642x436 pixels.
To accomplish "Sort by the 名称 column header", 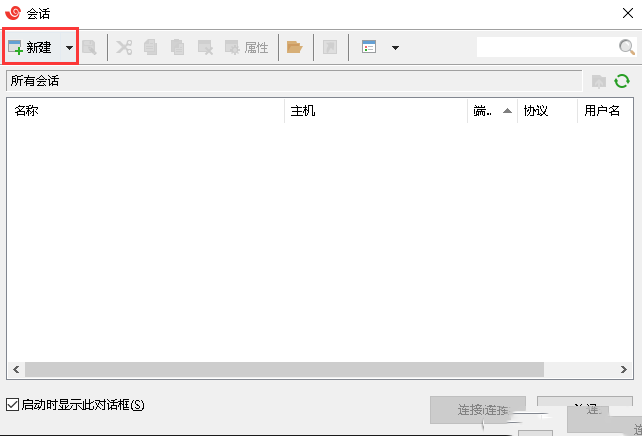I will click(x=145, y=111).
